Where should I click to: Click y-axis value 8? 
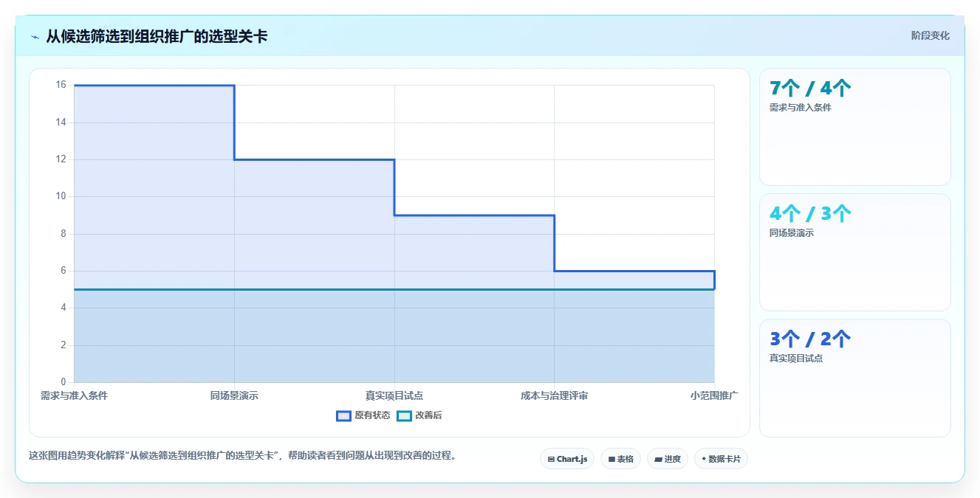(x=63, y=234)
